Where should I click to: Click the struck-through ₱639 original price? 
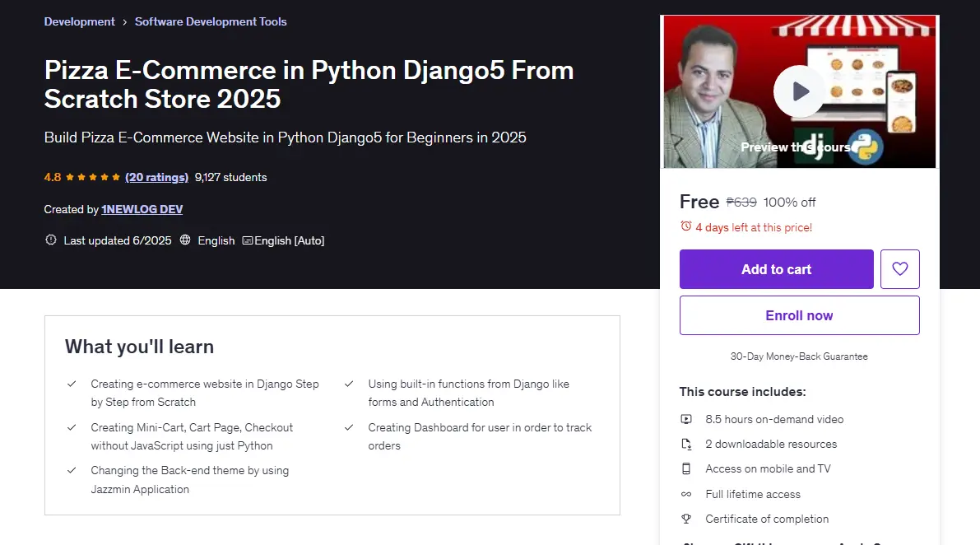741,203
